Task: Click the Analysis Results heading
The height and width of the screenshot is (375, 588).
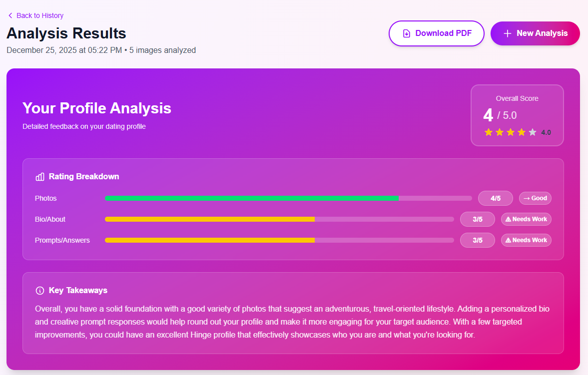Action: pyautogui.click(x=66, y=33)
